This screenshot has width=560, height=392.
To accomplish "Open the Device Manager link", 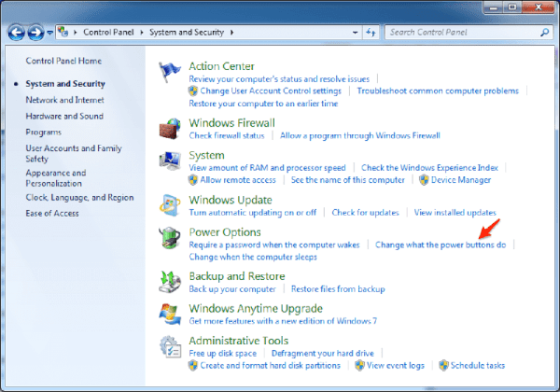I will tap(463, 179).
